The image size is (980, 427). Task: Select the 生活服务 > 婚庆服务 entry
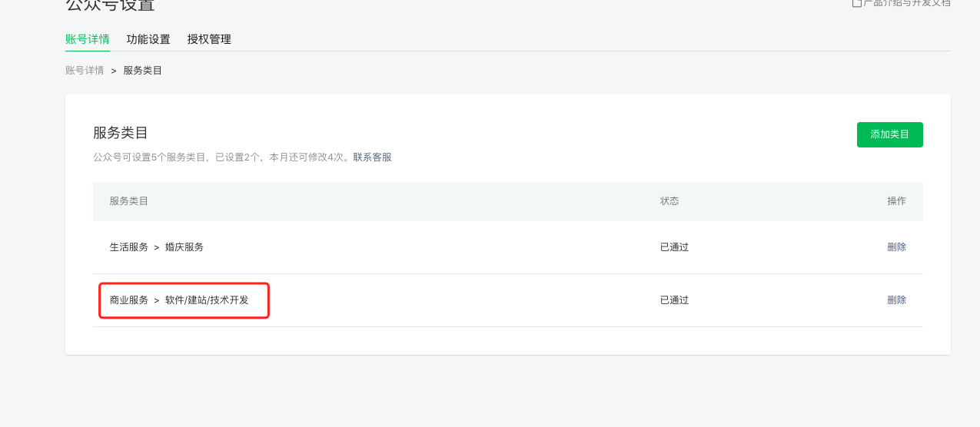pyautogui.click(x=157, y=247)
